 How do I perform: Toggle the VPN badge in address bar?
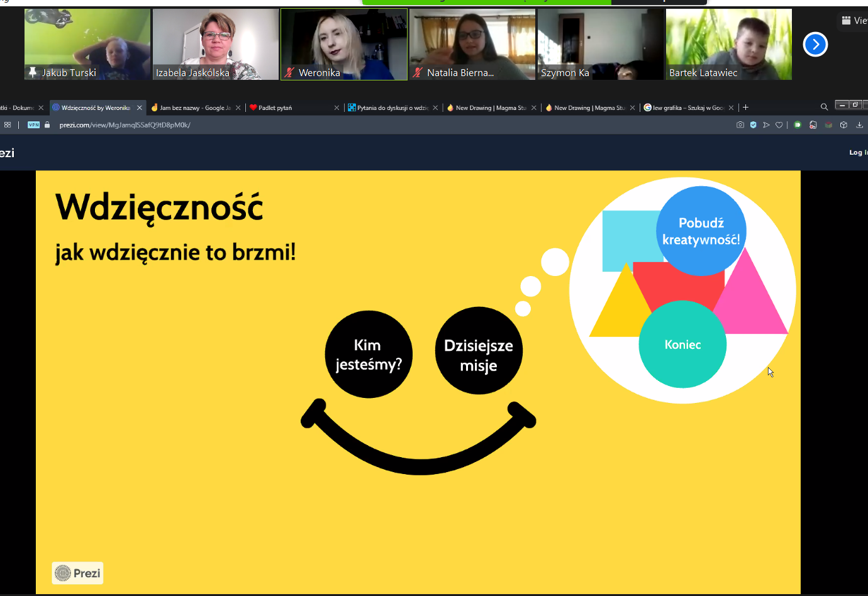coord(34,125)
